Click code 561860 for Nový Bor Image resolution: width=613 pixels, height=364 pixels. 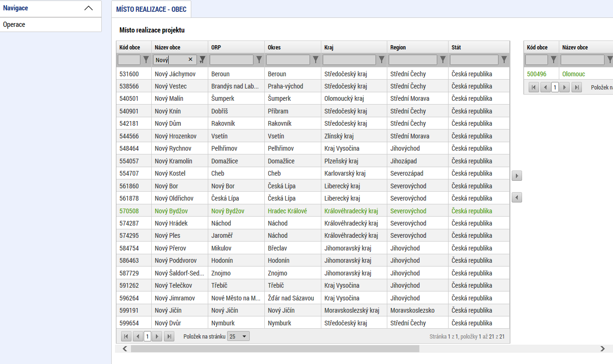pos(129,186)
